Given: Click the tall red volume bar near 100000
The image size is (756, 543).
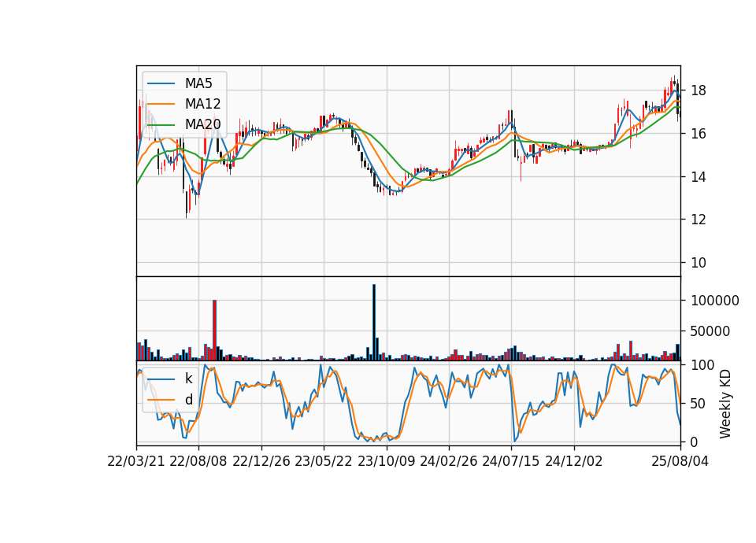Looking at the screenshot, I should point(214,330).
